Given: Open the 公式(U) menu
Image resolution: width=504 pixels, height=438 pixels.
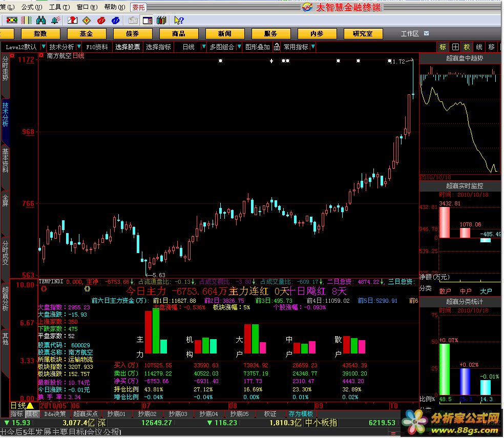Looking at the screenshot, I should coord(32,7).
